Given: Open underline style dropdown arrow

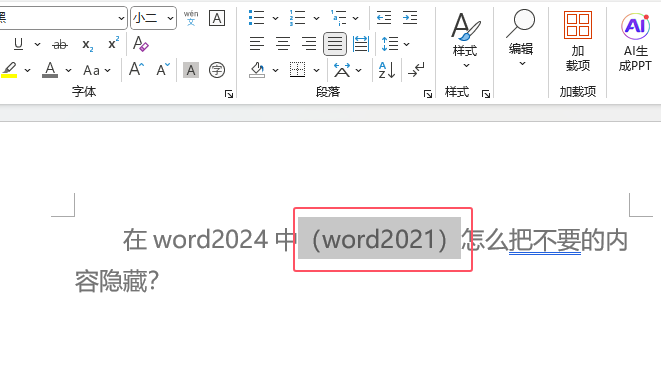Looking at the screenshot, I should (38, 44).
